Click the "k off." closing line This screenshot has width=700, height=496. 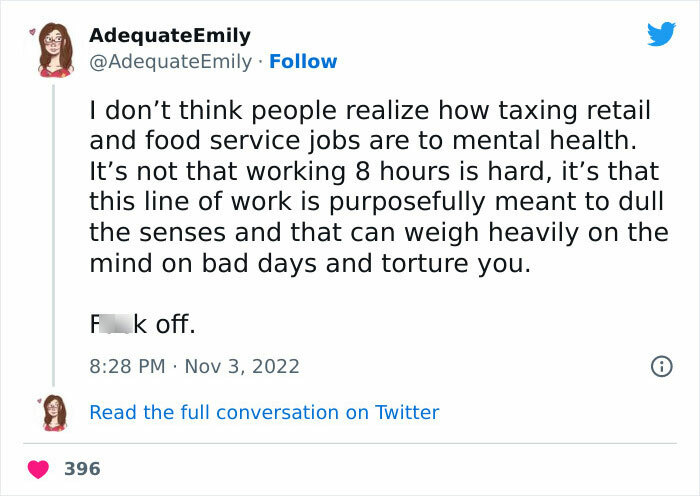165,324
